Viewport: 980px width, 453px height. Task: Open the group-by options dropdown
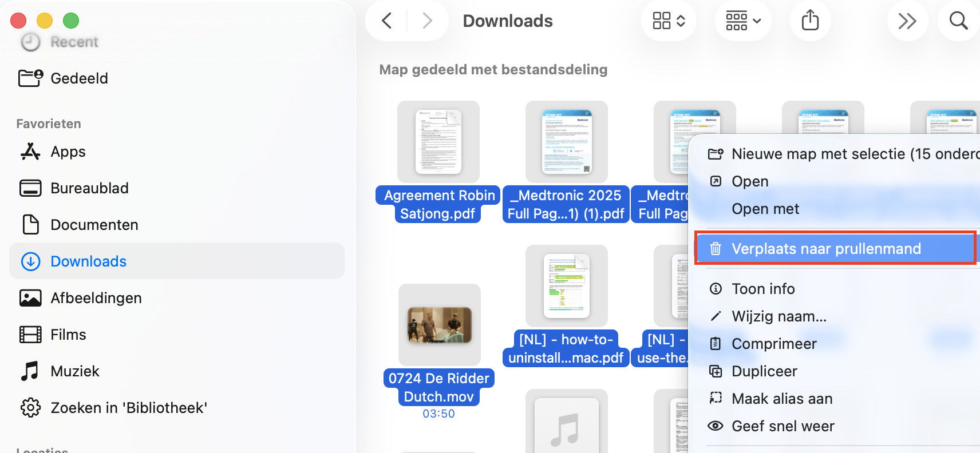coord(743,21)
